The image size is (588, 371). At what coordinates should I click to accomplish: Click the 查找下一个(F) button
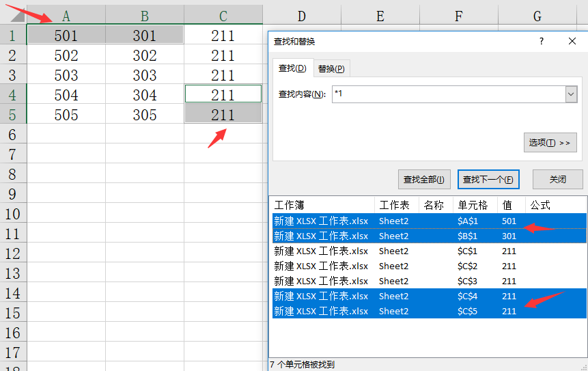488,180
